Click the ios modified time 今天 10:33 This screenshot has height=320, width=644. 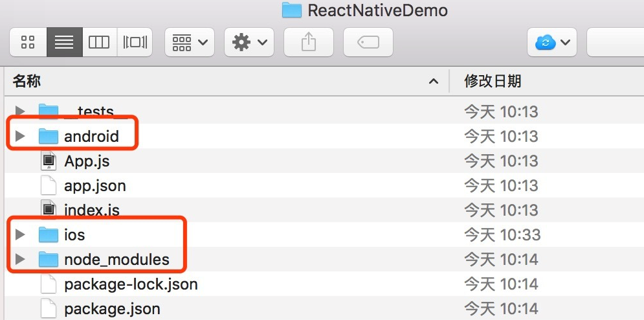(502, 235)
